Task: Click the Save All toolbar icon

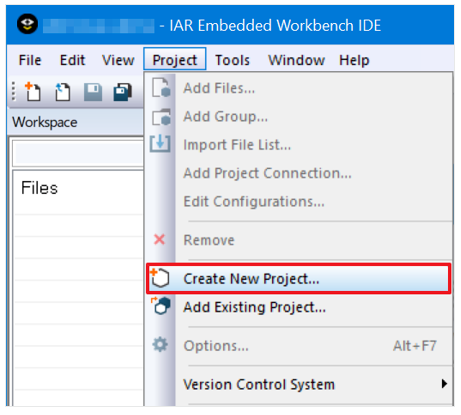Action: click(x=123, y=92)
